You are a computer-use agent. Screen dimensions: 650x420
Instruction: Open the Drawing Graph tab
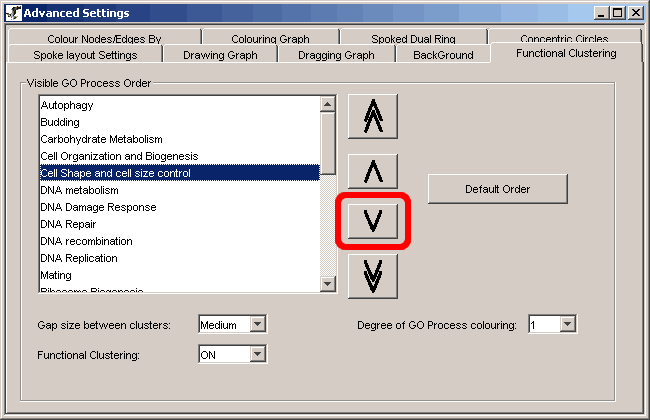click(220, 55)
